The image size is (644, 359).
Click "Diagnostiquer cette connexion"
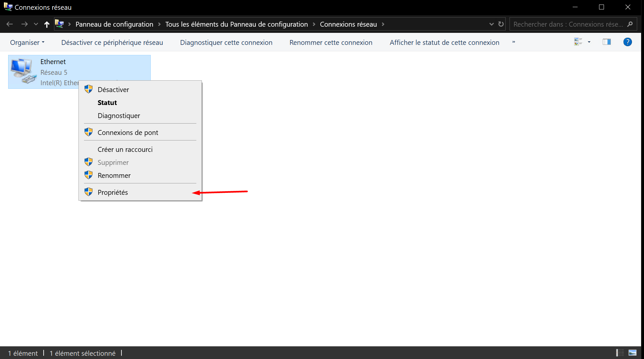click(x=226, y=42)
